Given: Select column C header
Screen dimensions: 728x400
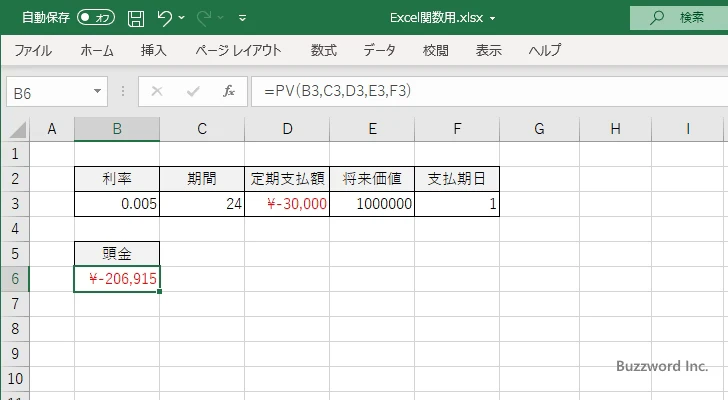Looking at the screenshot, I should pyautogui.click(x=202, y=129).
